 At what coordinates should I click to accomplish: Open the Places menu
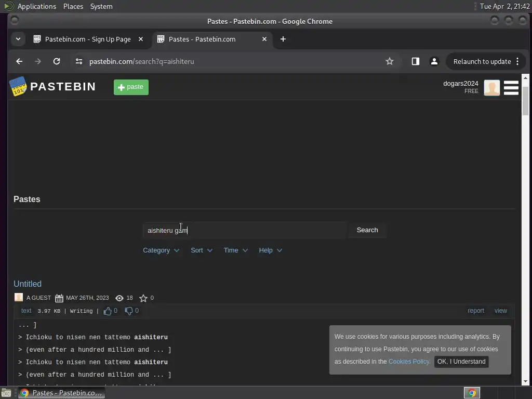point(73,6)
